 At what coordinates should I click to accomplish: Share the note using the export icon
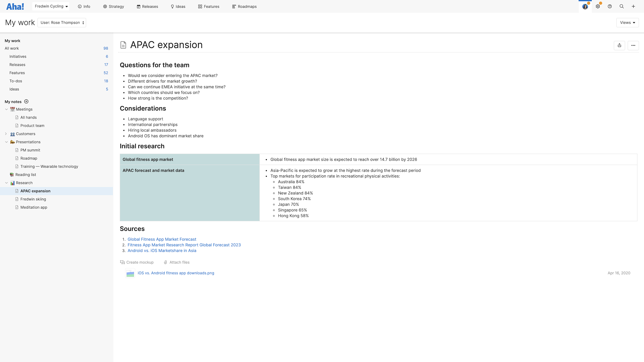click(x=620, y=45)
